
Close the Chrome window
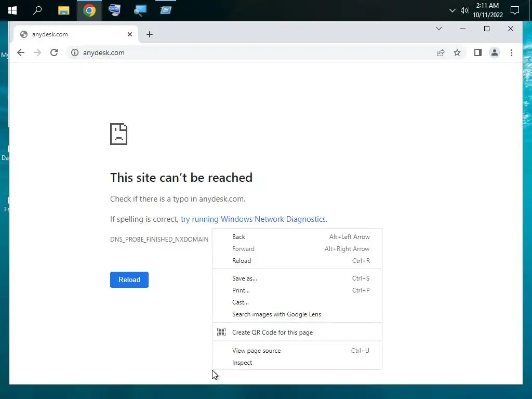point(510,29)
